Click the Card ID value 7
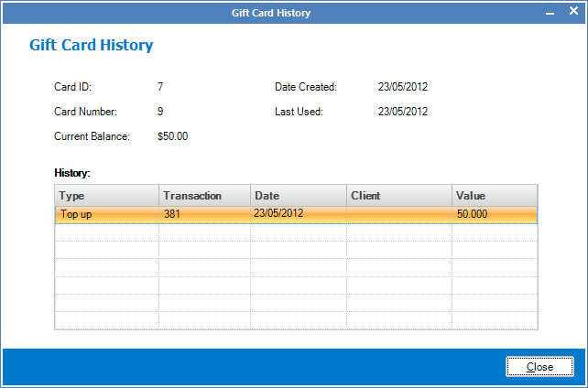588x388 pixels. (160, 88)
